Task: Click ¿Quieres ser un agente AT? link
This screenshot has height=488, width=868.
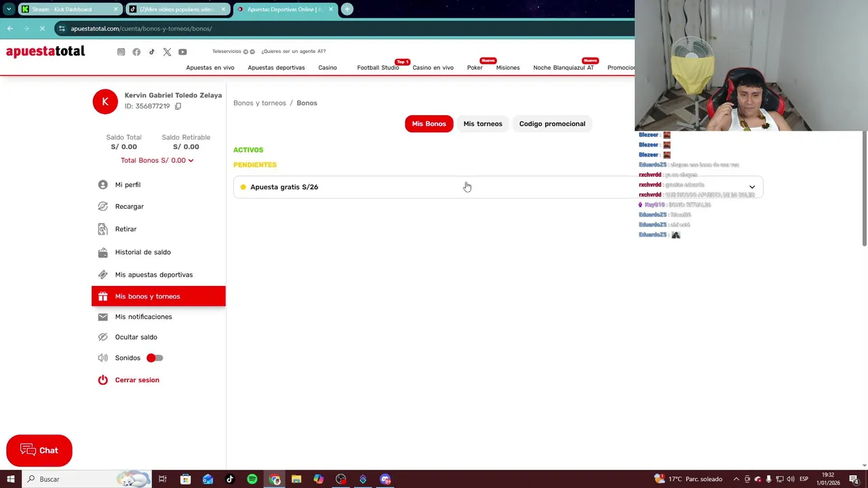Action: (x=294, y=52)
